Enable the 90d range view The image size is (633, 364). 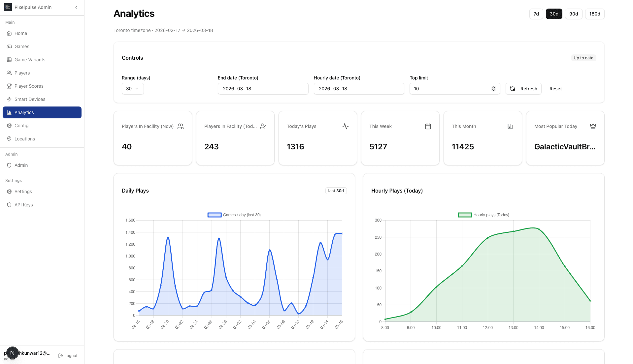574,14
